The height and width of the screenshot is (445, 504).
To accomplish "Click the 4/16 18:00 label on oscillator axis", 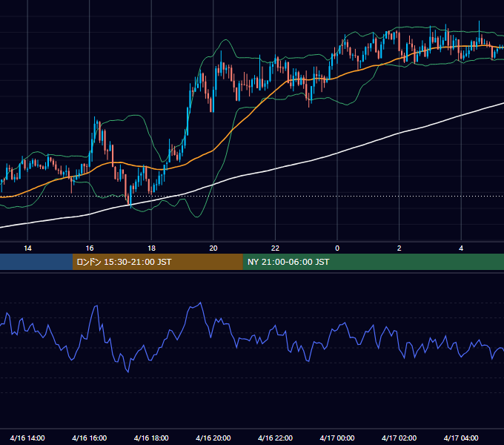I will pos(151,438).
